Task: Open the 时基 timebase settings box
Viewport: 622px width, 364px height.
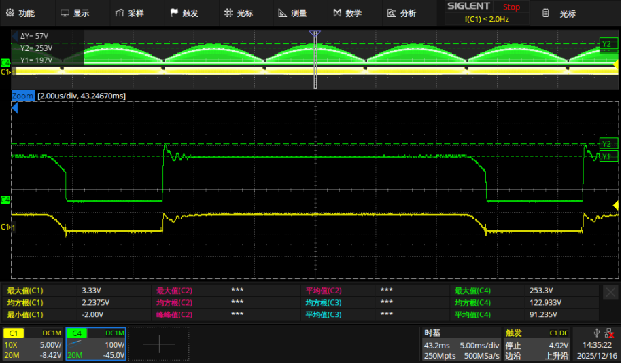Action: [x=461, y=344]
